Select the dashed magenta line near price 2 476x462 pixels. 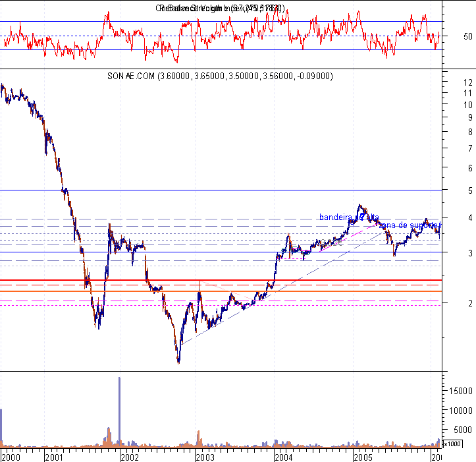pyautogui.click(x=221, y=301)
